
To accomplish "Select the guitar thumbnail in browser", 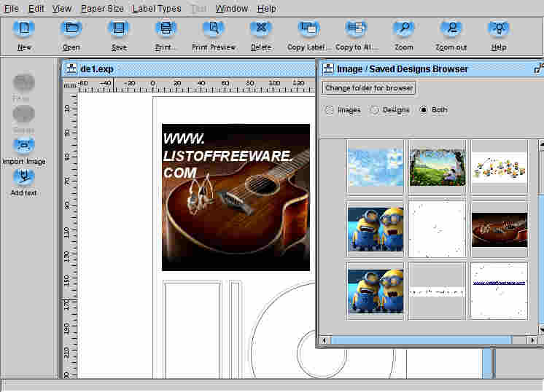I will click(500, 230).
